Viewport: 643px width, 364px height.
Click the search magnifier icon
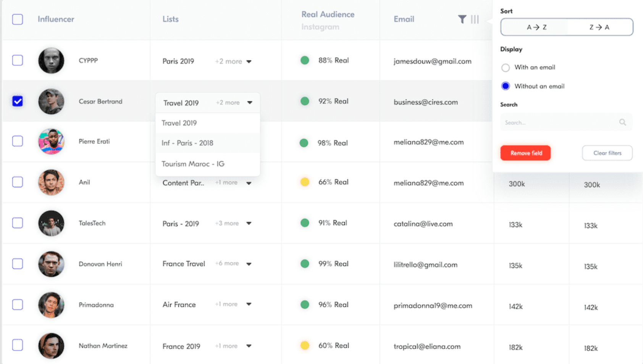tap(622, 122)
